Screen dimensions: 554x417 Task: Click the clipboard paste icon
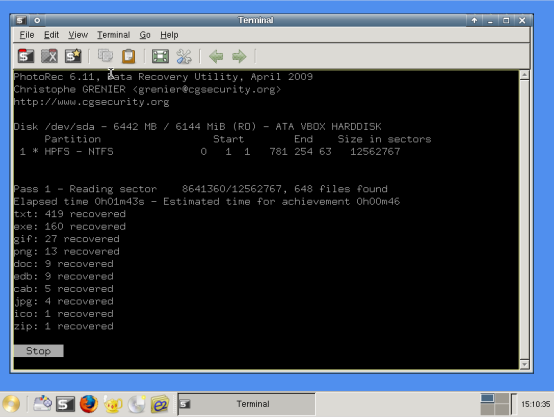[x=129, y=56]
